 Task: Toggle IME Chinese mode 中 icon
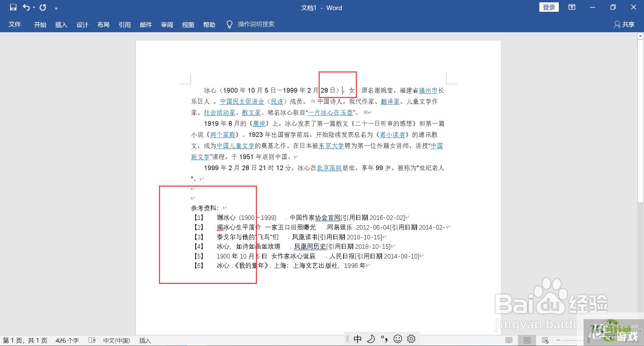tap(358, 339)
